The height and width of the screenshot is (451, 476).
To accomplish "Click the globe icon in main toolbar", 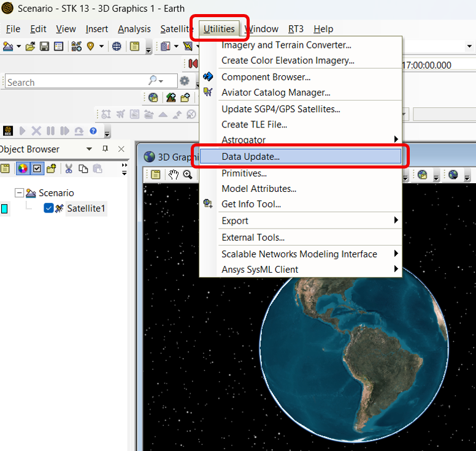I will 117,47.
